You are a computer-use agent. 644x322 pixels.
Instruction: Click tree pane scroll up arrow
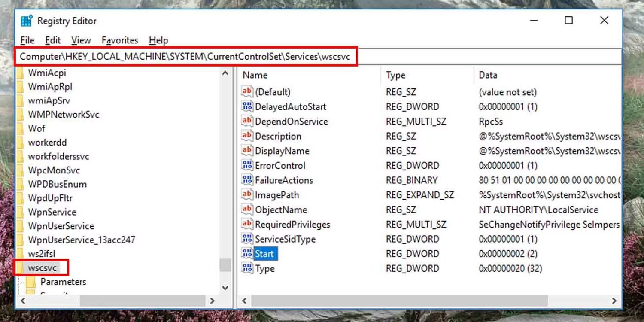click(x=225, y=73)
